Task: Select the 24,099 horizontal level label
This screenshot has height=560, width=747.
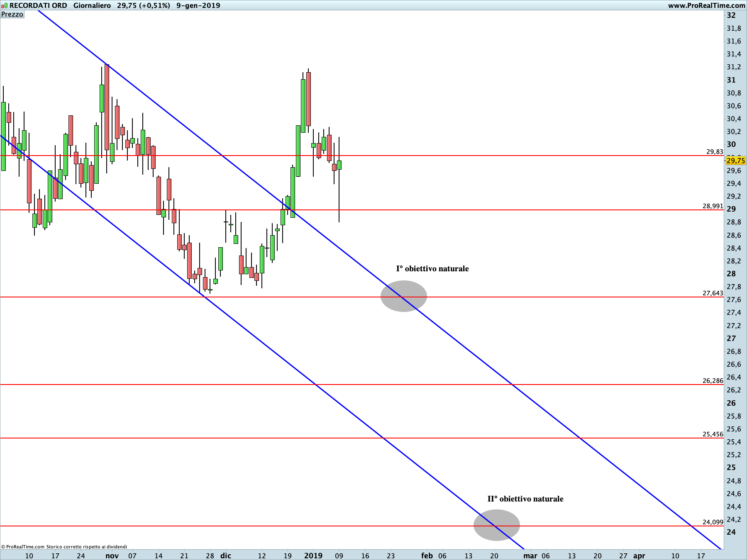Action: point(713,522)
